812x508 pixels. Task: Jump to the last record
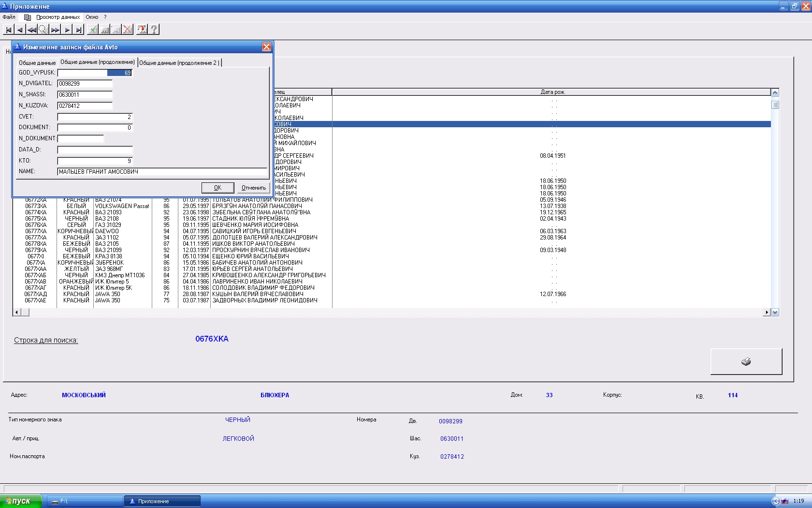[x=79, y=30]
